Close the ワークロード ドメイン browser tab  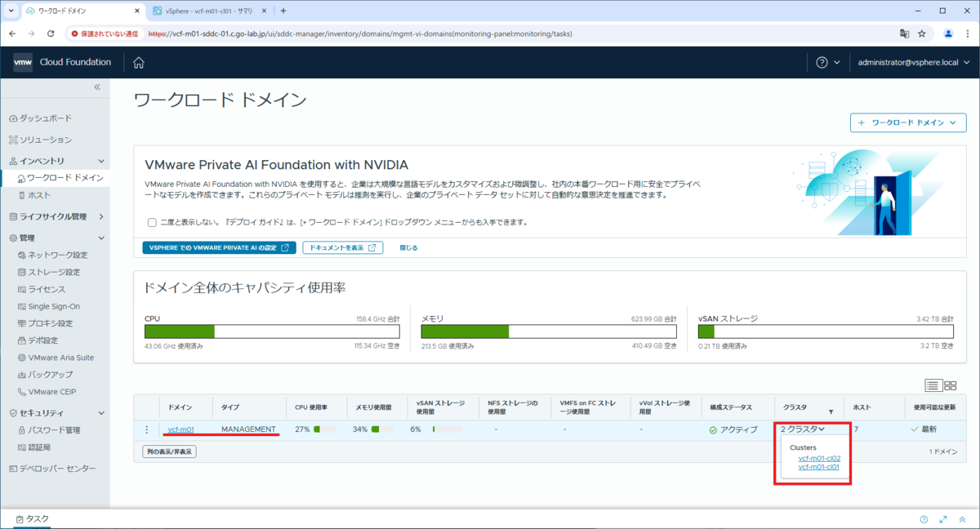click(x=136, y=11)
